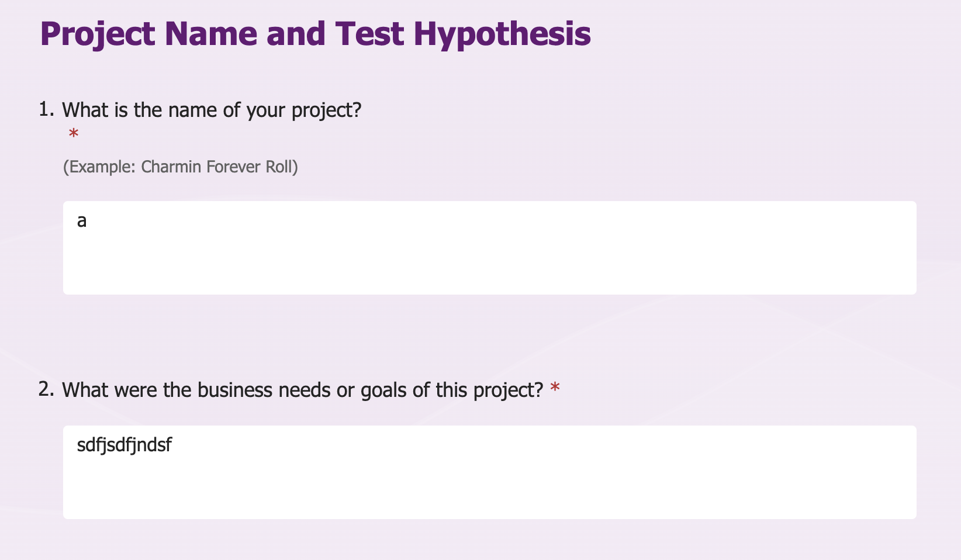Place cursor after 'sdfjsdfjndsf' text
961x560 pixels.
[x=174, y=445]
